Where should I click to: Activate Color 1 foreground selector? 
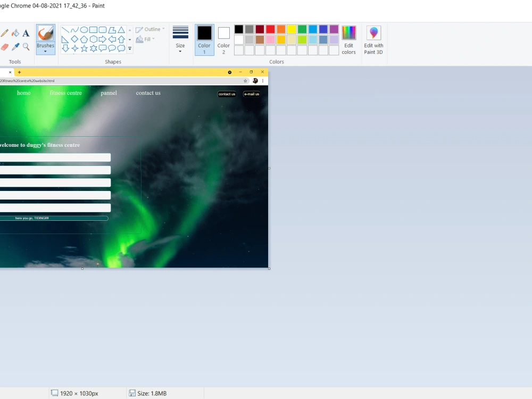[x=204, y=40]
